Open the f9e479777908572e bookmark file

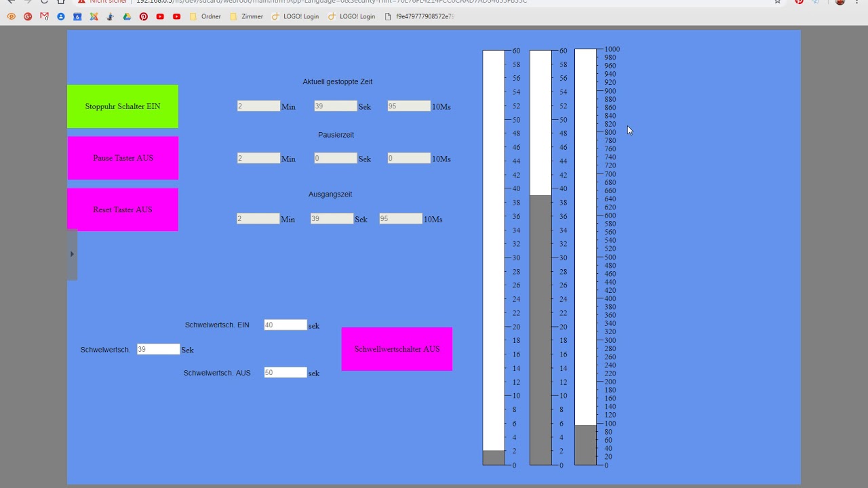pyautogui.click(x=420, y=16)
